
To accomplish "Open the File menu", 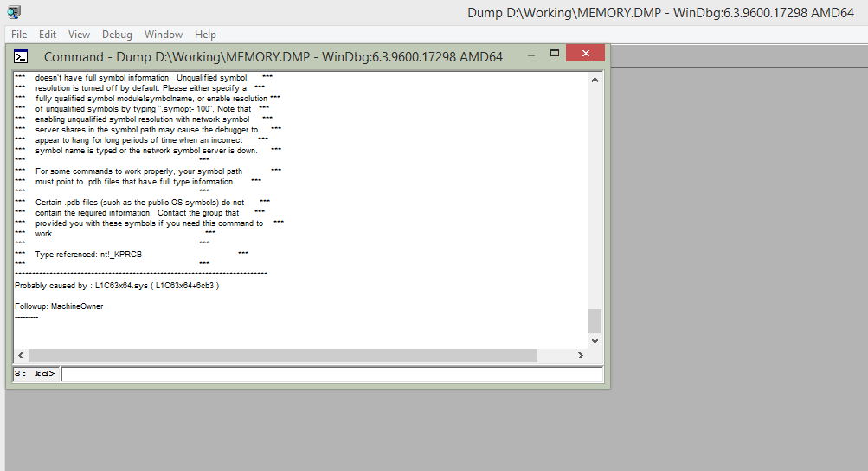I will click(x=19, y=35).
